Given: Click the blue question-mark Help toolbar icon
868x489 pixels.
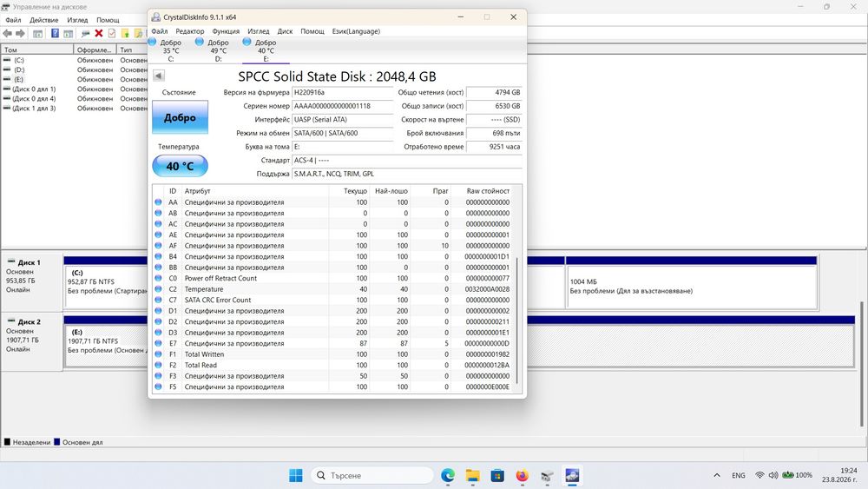Looking at the screenshot, I should point(55,34).
